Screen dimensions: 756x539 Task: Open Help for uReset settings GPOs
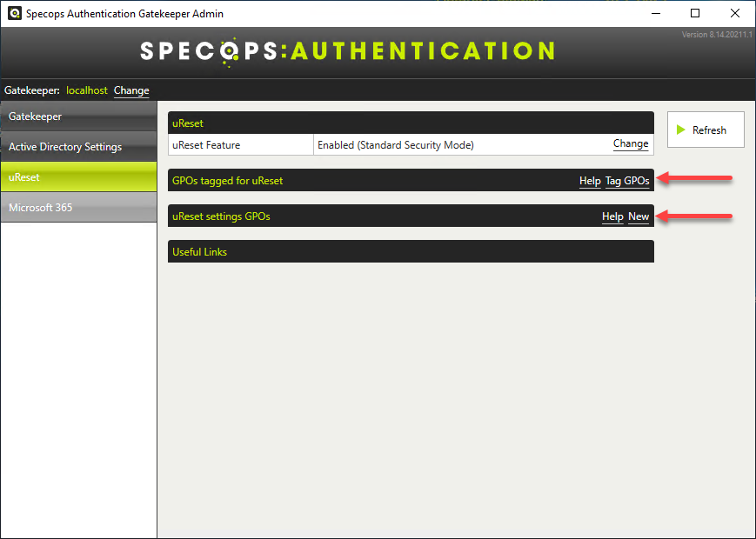pos(612,216)
